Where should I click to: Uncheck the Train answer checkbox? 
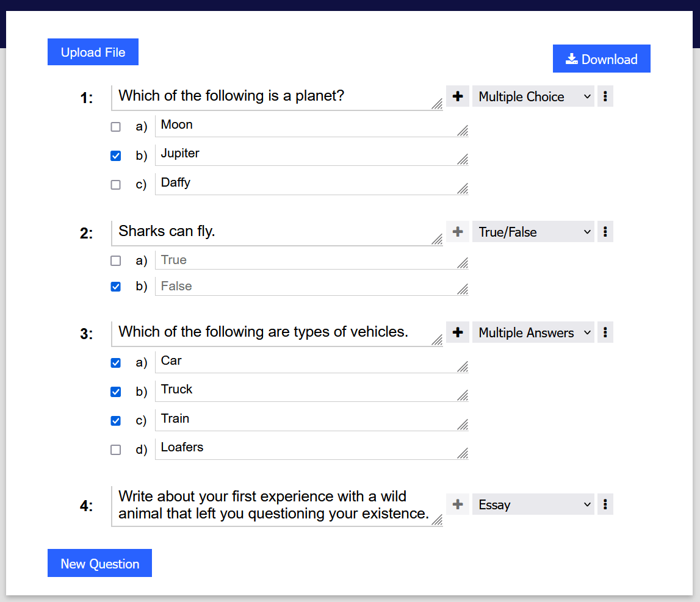click(115, 421)
